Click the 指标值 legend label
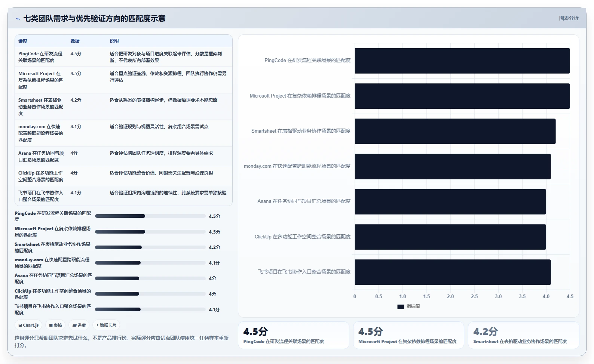594x364 pixels. (413, 306)
